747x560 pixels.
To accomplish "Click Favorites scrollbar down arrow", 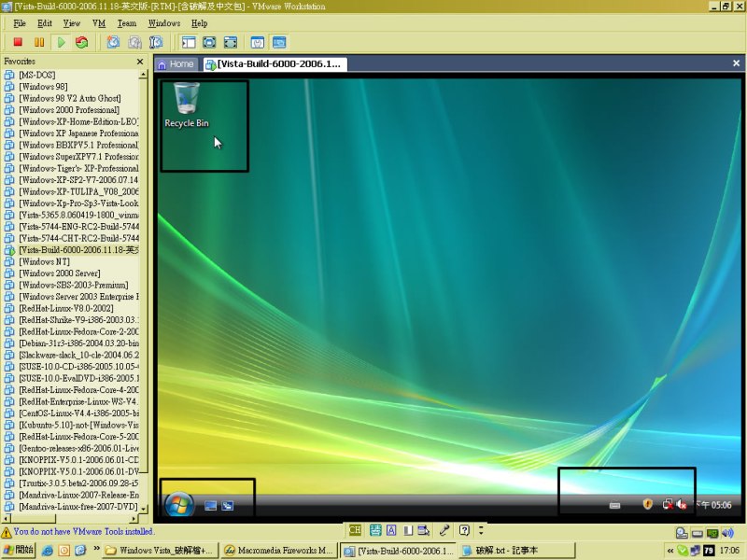I will coord(143,509).
